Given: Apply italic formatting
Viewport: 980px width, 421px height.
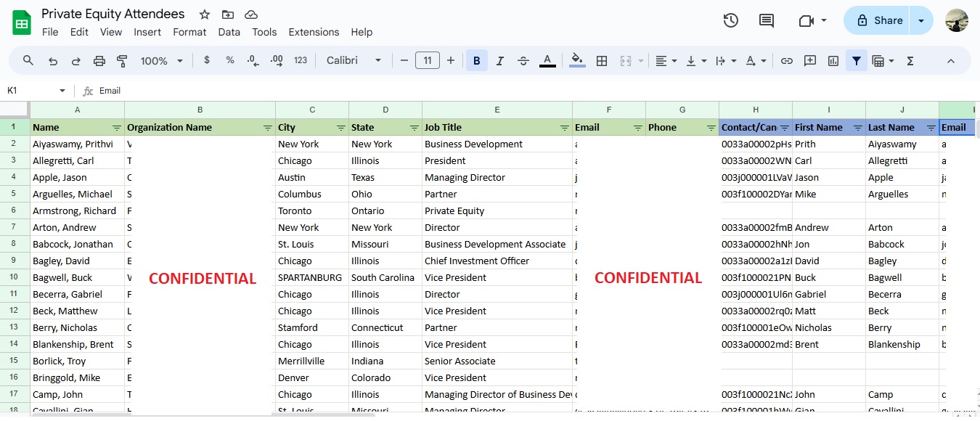Looking at the screenshot, I should 499,61.
